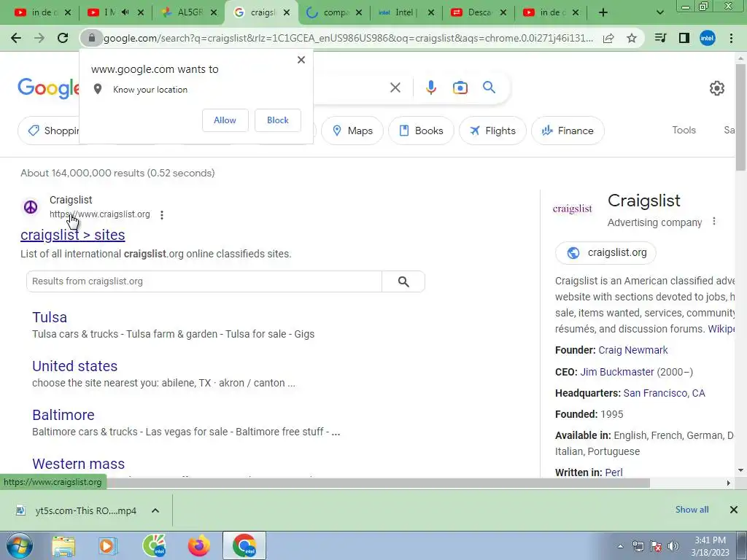Expand the yt5s.com download item options
Image resolution: width=747 pixels, height=560 pixels.
click(x=155, y=510)
